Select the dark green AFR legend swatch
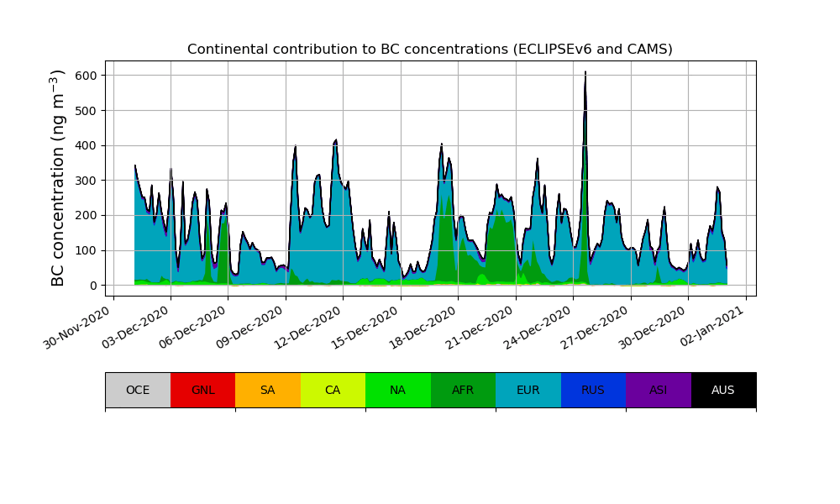Viewport: 840px width, 504px height. pyautogui.click(x=463, y=390)
